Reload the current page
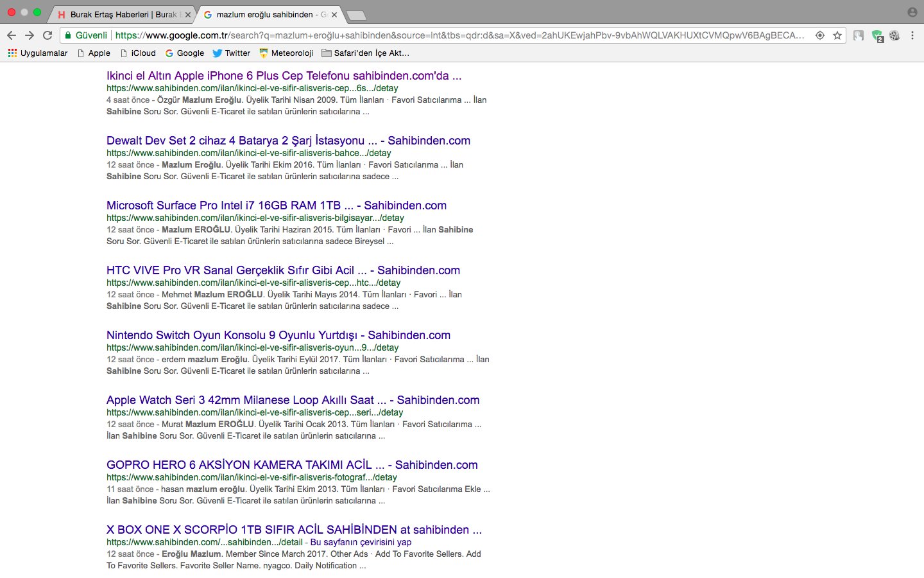The image size is (924, 578). coord(47,35)
